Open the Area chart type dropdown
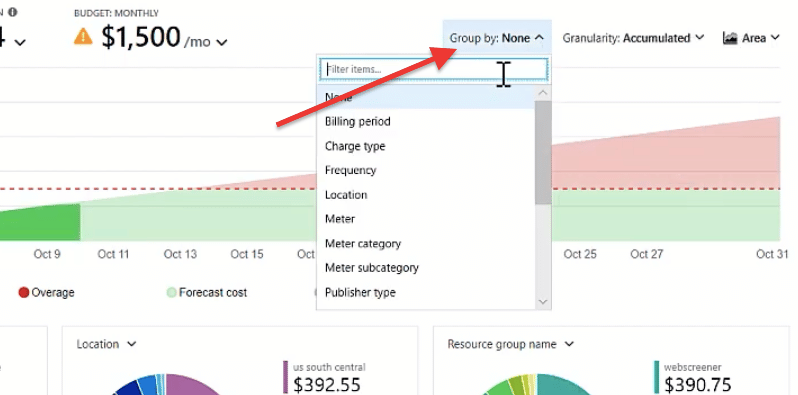Image resolution: width=798 pixels, height=395 pixels. click(752, 38)
